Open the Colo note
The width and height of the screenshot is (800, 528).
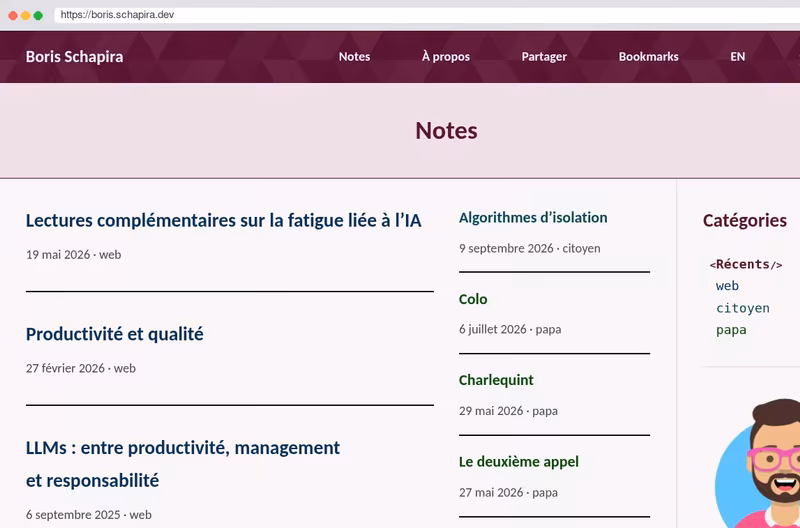point(473,299)
